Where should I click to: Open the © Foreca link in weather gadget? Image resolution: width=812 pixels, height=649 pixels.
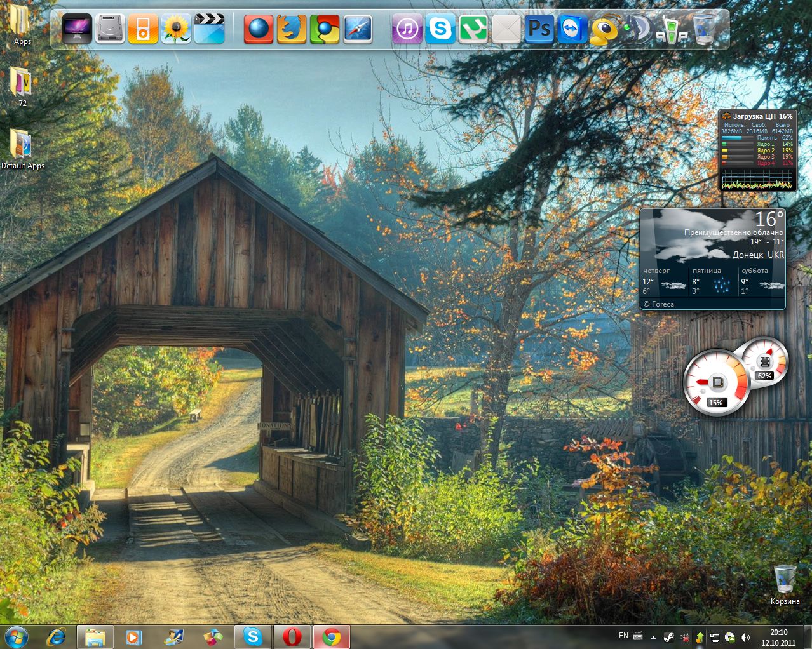coord(658,304)
